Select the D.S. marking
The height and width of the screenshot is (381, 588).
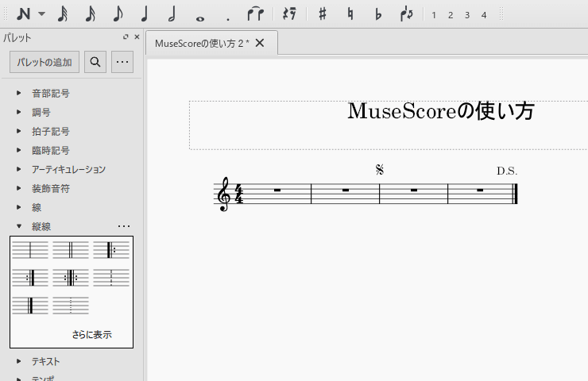(x=507, y=171)
